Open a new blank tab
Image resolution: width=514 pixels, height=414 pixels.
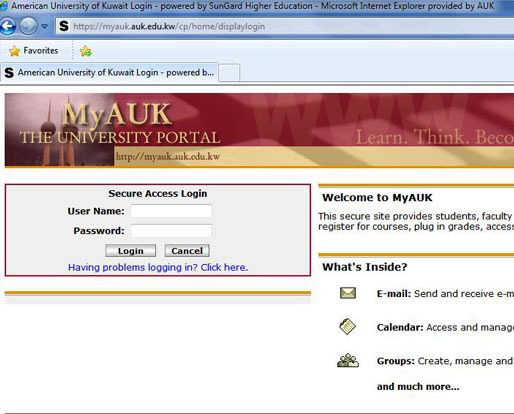click(x=229, y=73)
